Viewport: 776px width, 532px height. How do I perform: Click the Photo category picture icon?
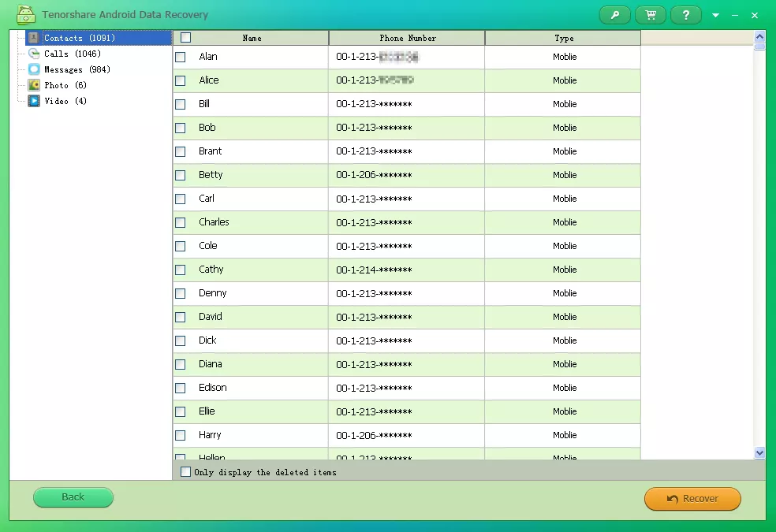point(32,85)
